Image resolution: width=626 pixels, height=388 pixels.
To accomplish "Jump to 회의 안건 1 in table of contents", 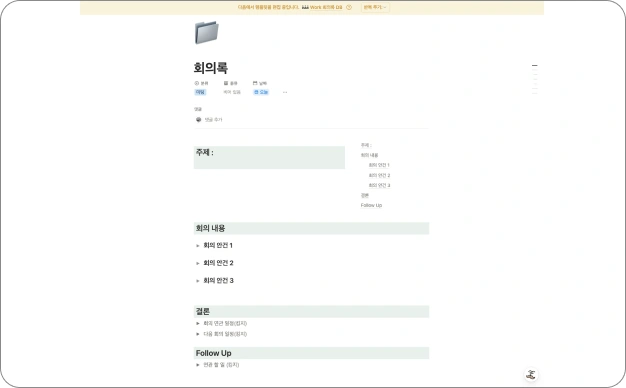I will [x=379, y=165].
